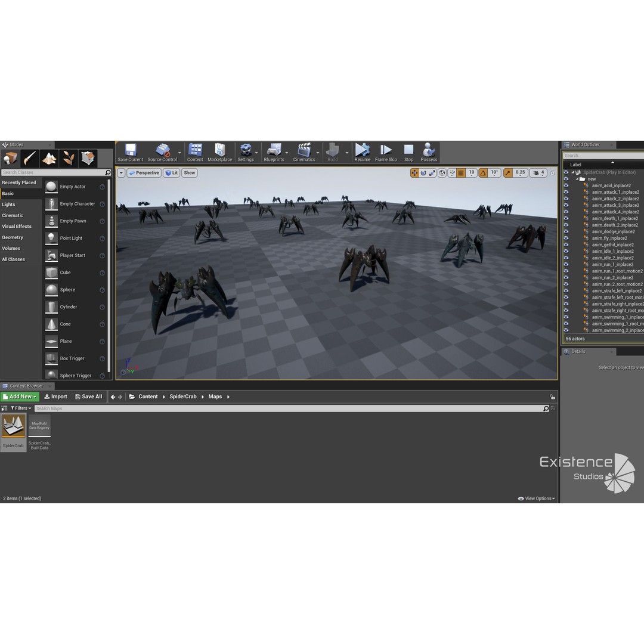Click the Import button
Screen dimensions: 644x644
pyautogui.click(x=55, y=397)
